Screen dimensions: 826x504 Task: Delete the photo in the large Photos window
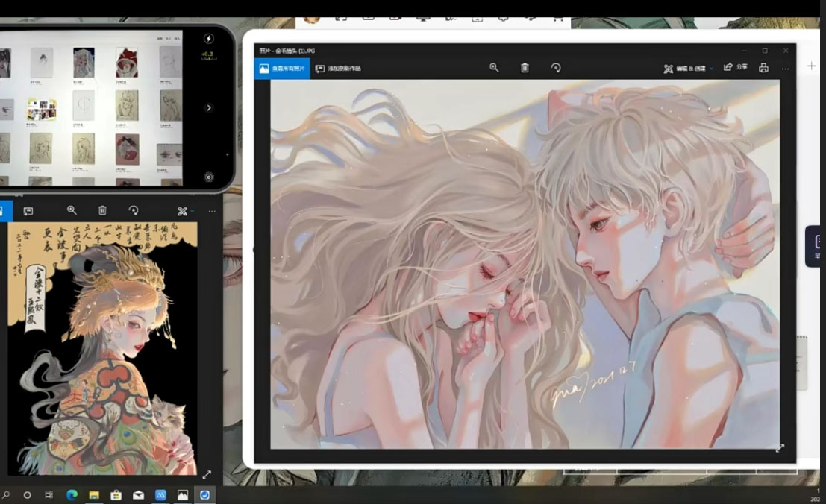(525, 68)
